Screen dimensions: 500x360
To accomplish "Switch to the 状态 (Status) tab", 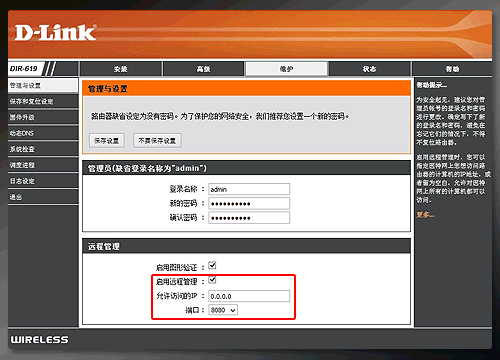I will [369, 69].
